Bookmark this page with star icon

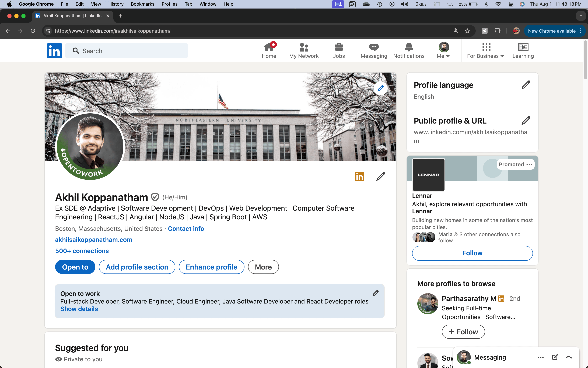click(x=467, y=31)
